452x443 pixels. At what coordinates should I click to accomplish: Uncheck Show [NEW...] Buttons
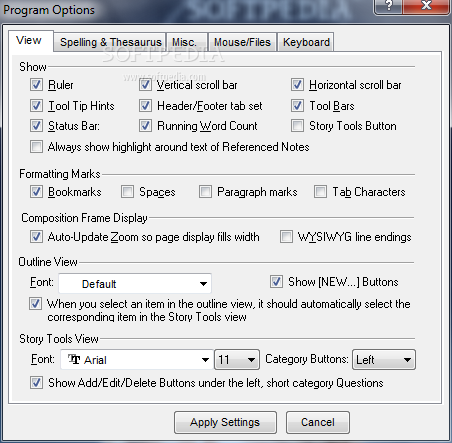(276, 282)
